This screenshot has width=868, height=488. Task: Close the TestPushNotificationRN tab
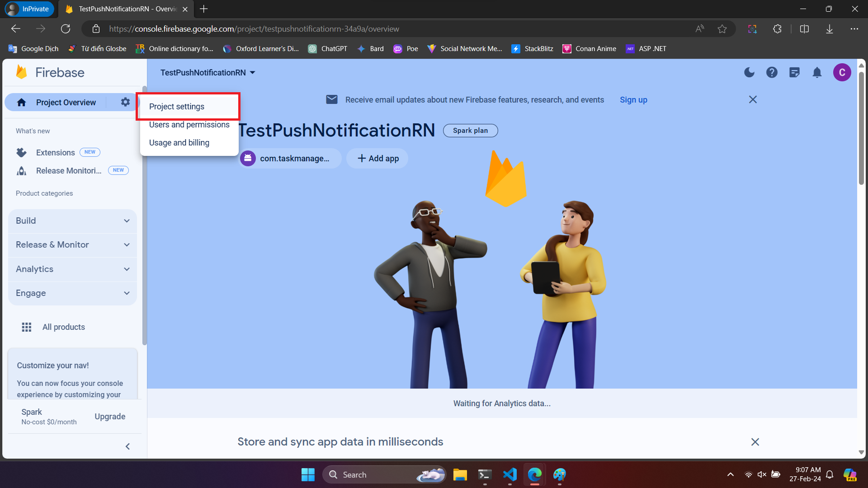(185, 9)
